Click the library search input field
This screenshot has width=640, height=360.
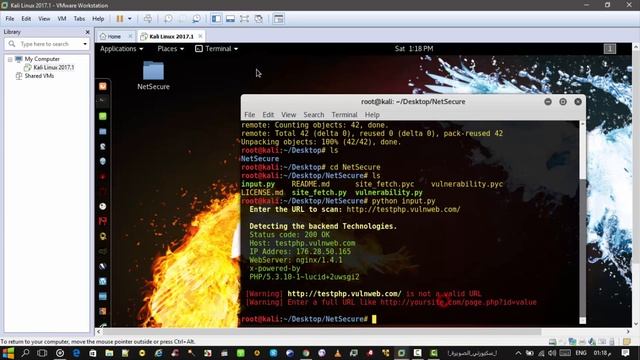(x=46, y=44)
